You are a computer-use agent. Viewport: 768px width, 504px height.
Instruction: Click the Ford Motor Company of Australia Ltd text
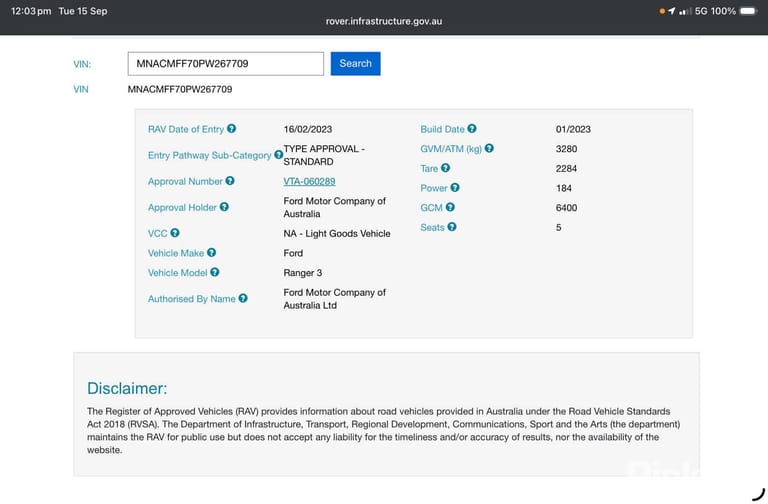point(335,299)
